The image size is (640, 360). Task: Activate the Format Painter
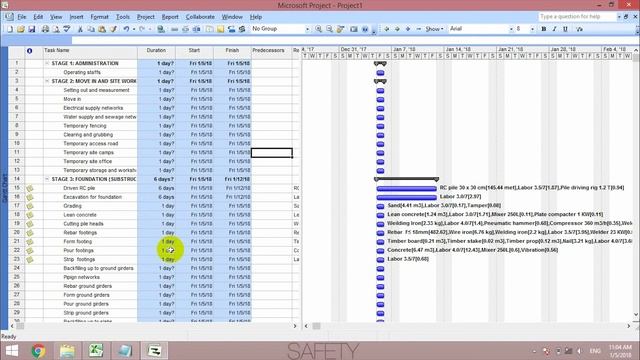[x=113, y=29]
